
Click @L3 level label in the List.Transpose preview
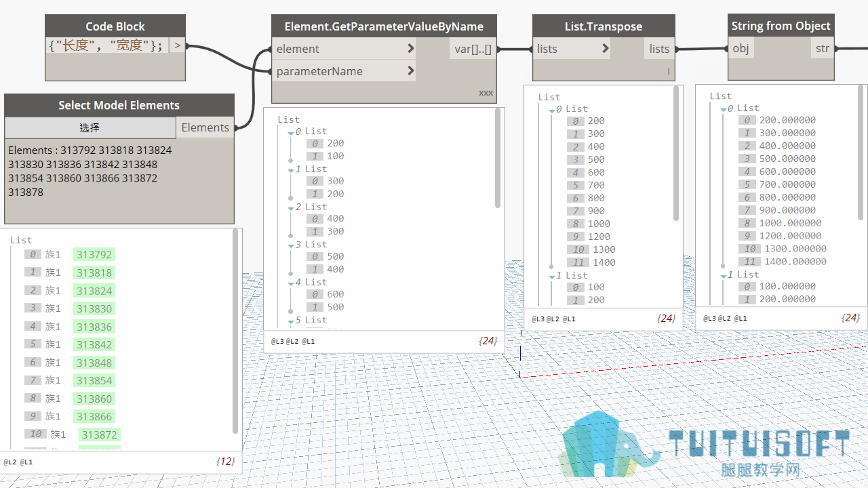point(538,319)
